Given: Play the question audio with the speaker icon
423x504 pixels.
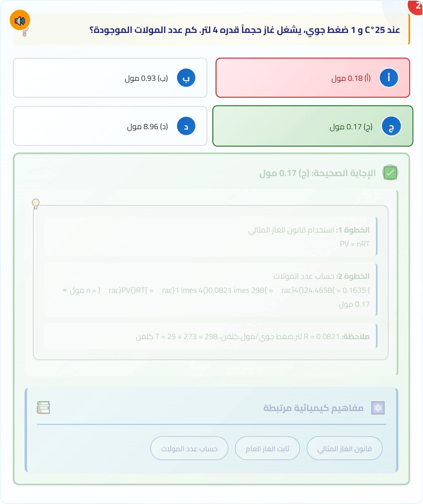Looking at the screenshot, I should tap(20, 20).
